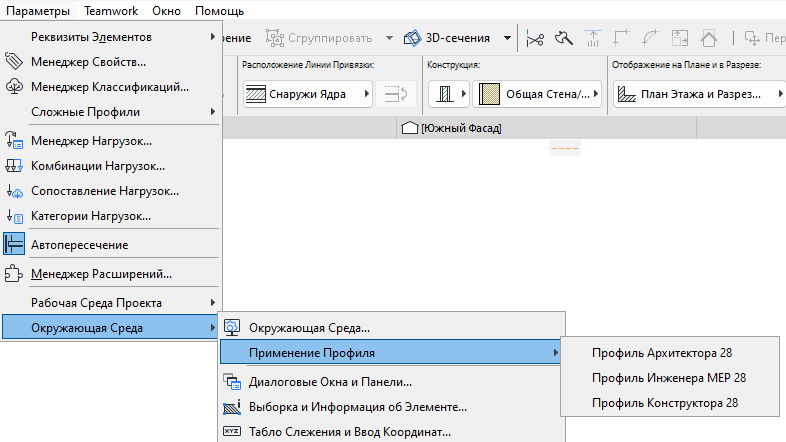Viewport: 786px width, 442px height.
Task: Open the Помощь menu
Action: tap(220, 11)
